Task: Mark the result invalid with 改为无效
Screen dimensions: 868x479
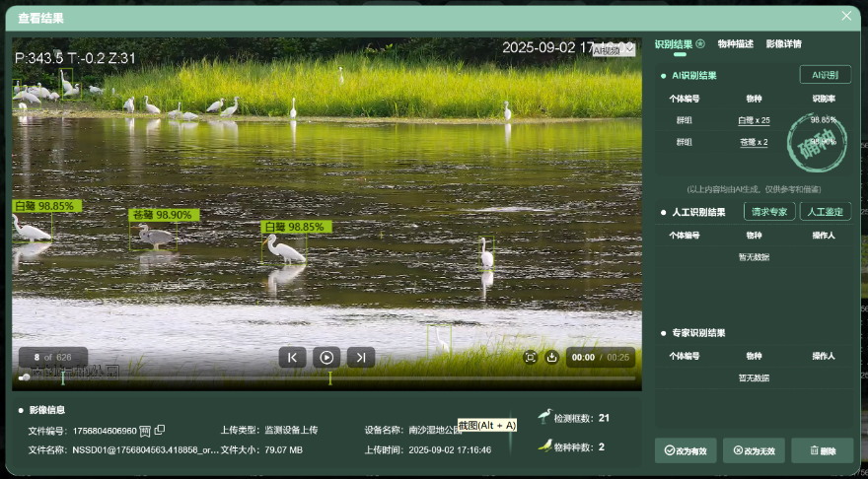Action: (x=754, y=450)
